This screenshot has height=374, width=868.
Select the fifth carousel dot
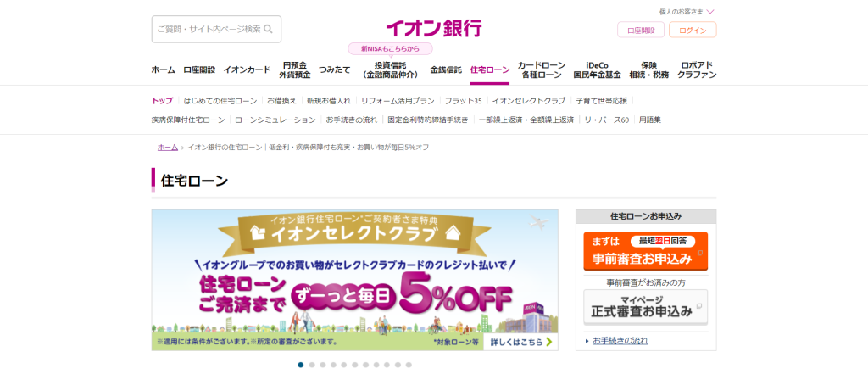click(x=344, y=366)
